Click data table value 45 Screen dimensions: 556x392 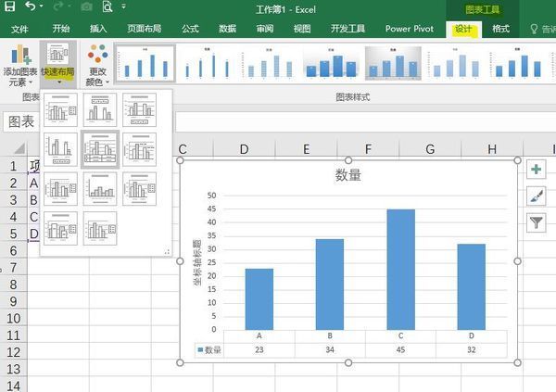[x=400, y=349]
